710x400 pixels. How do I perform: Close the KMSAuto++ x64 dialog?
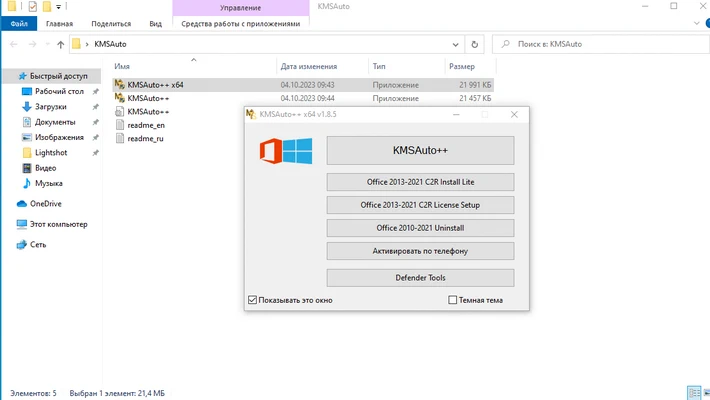[514, 114]
